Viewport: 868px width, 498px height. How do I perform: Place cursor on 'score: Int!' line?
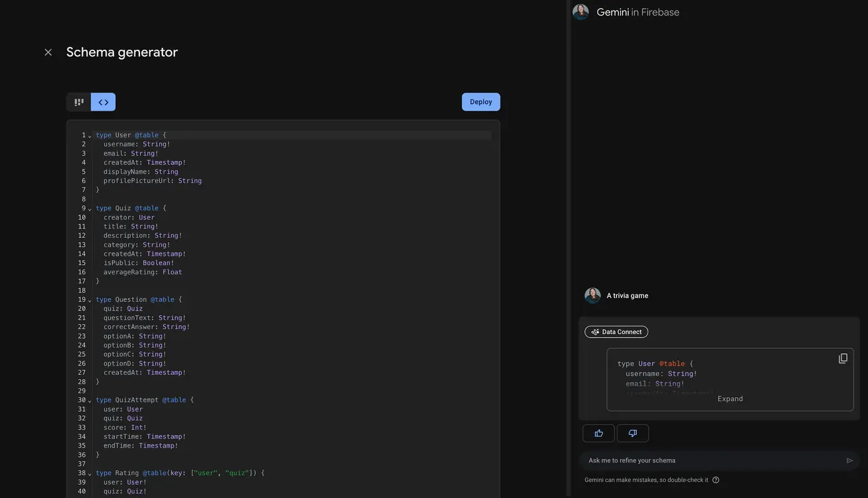click(x=125, y=428)
